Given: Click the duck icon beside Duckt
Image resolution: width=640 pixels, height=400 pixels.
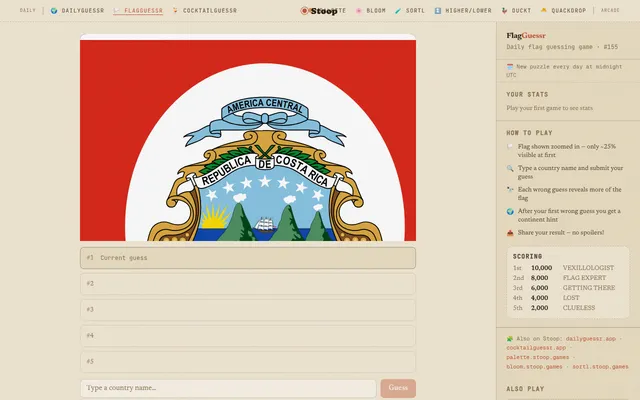Looking at the screenshot, I should click(504, 11).
